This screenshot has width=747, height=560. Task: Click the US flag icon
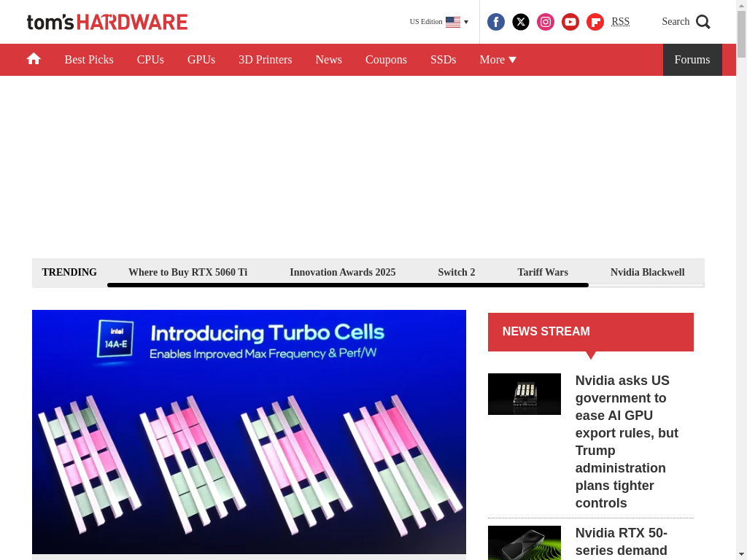453,22
